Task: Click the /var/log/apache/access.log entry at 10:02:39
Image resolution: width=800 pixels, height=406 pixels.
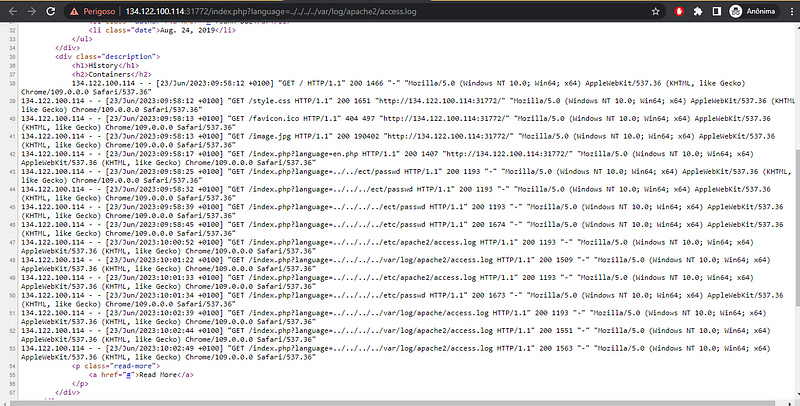Action: (x=393, y=317)
